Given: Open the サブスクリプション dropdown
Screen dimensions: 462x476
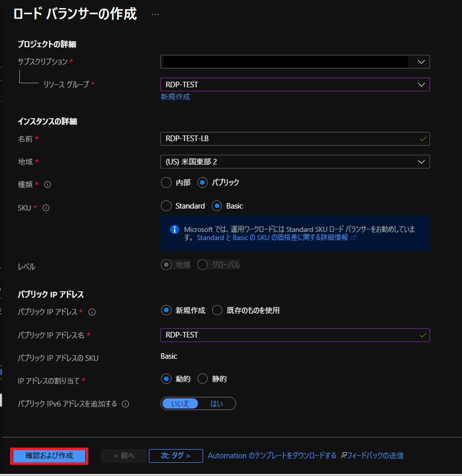Looking at the screenshot, I should click(x=295, y=61).
